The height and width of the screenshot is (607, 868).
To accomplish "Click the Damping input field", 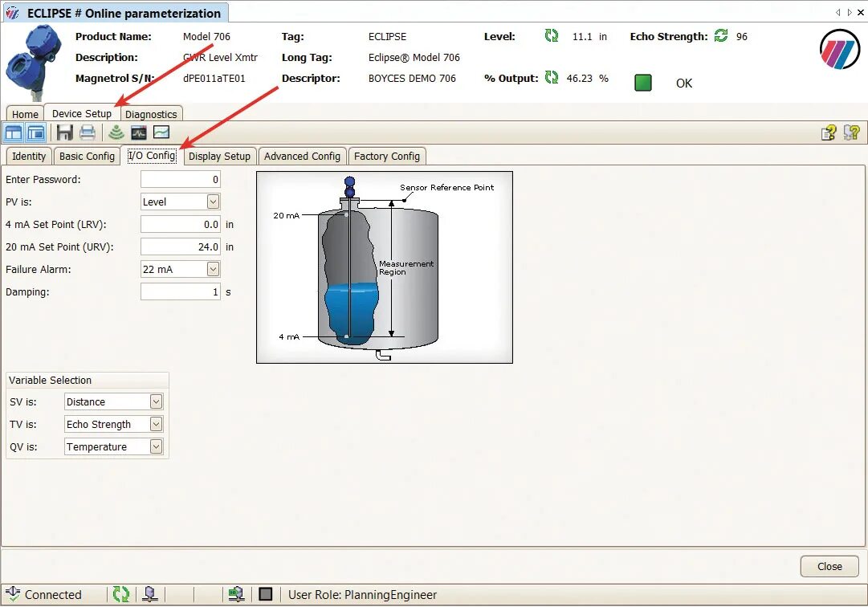I will [181, 291].
